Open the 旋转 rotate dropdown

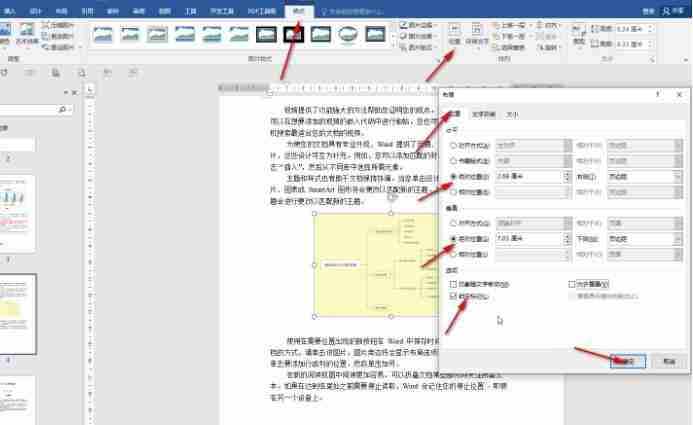pos(548,47)
